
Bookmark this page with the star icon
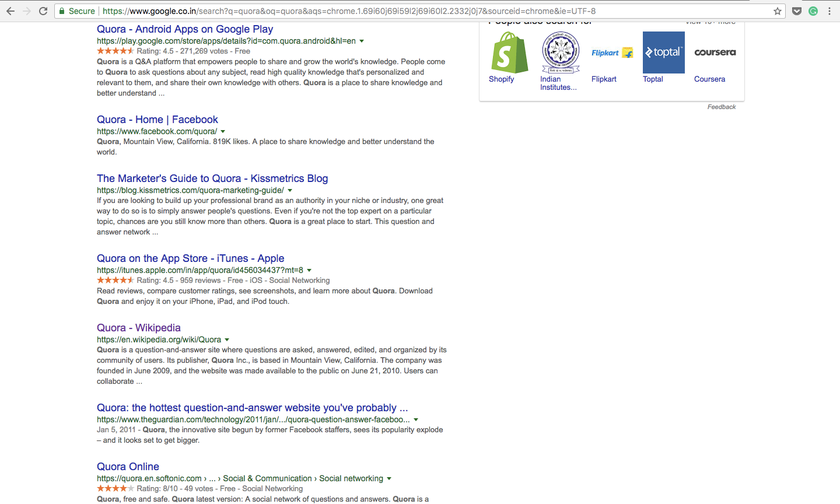(778, 11)
